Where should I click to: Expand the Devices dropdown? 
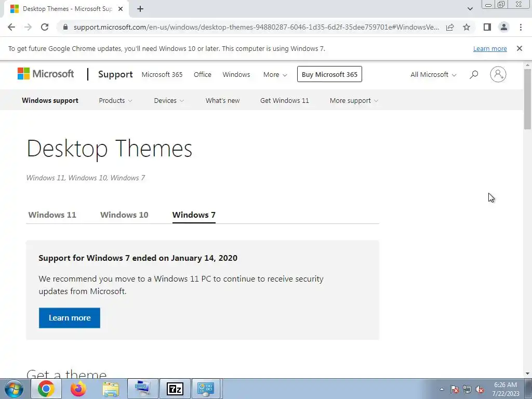(x=169, y=100)
